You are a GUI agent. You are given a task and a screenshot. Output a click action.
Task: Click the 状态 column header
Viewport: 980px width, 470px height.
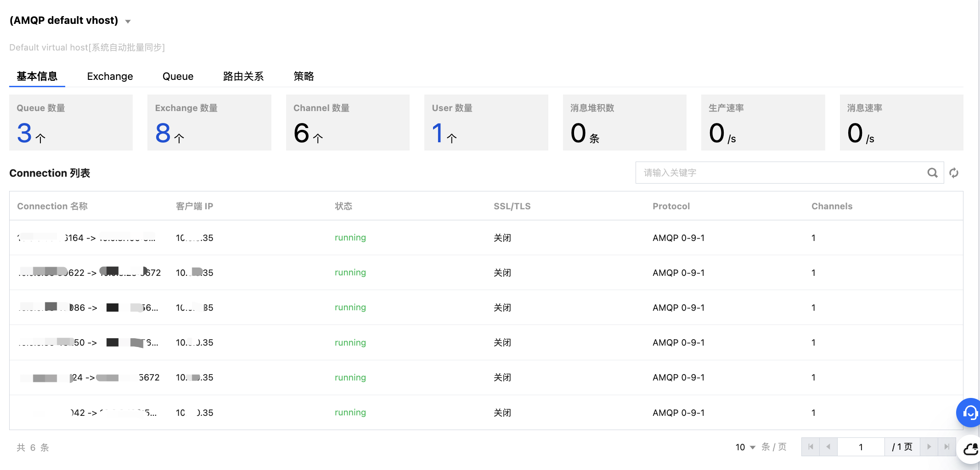[344, 206]
